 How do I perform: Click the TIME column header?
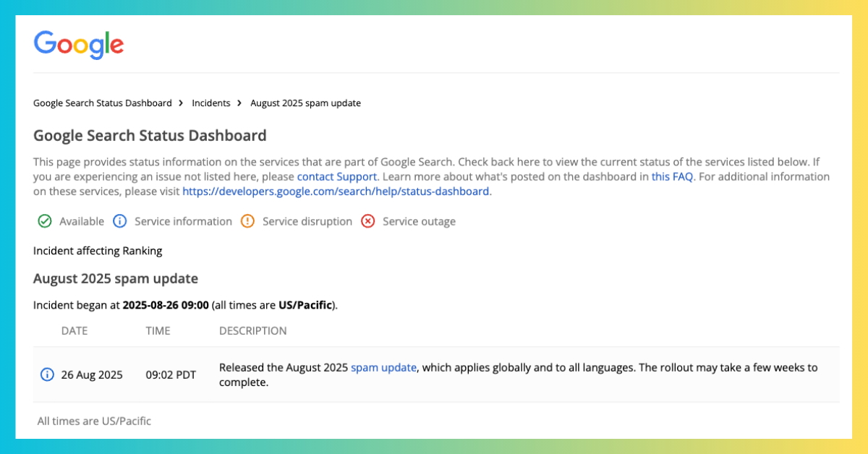point(158,331)
